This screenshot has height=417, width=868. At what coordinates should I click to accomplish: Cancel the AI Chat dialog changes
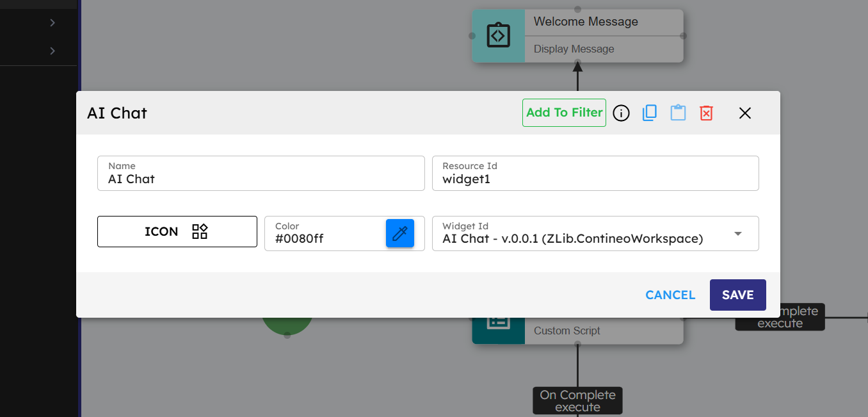coord(670,295)
